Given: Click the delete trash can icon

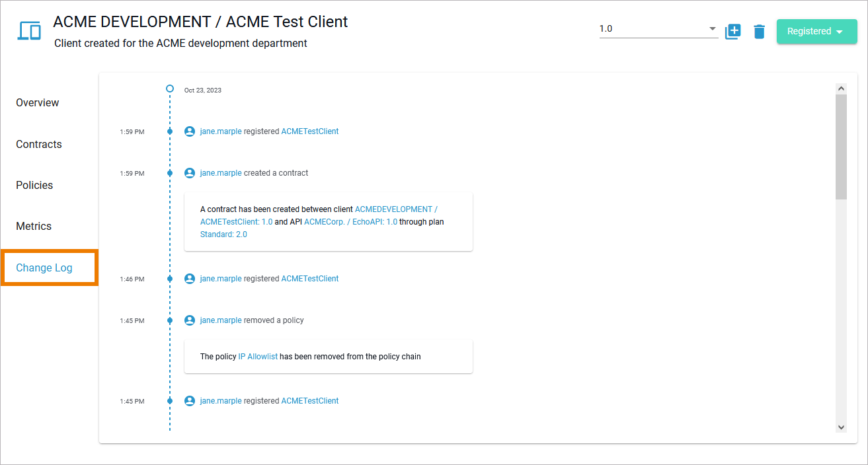Looking at the screenshot, I should coord(759,31).
